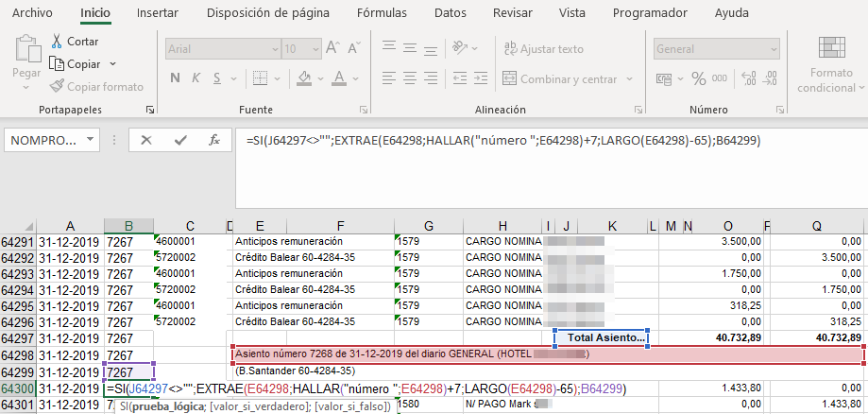This screenshot has height=414, width=868.
Task: Open Formato condicional menu
Action: 831,64
